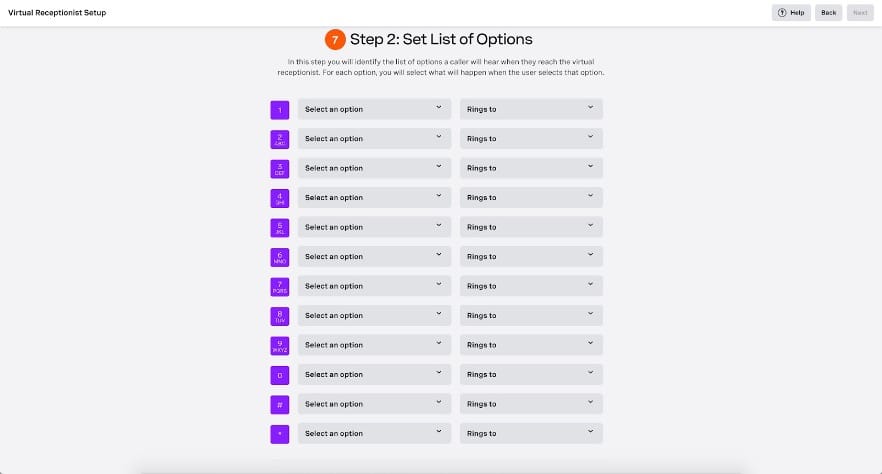
Task: Go Back to the previous step
Action: pyautogui.click(x=828, y=12)
